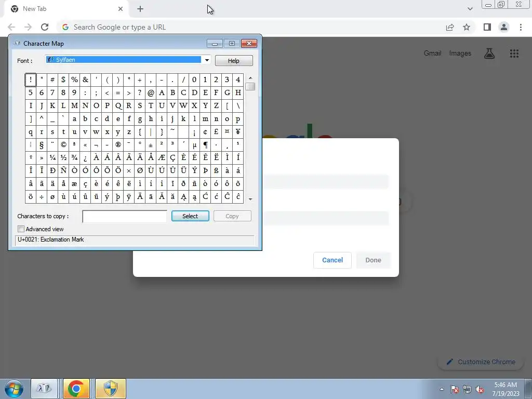Show hidden tray icons arrow
Screen dimensions: 532x399
(x=442, y=389)
